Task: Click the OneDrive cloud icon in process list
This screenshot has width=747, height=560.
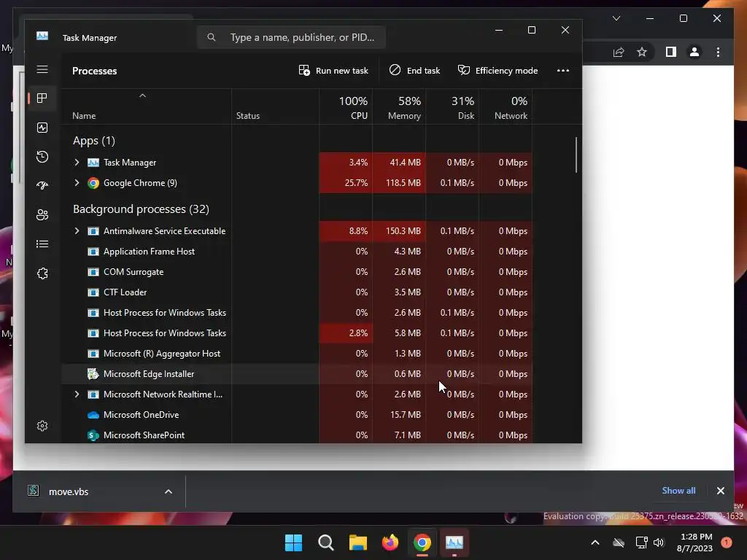Action: (x=93, y=415)
